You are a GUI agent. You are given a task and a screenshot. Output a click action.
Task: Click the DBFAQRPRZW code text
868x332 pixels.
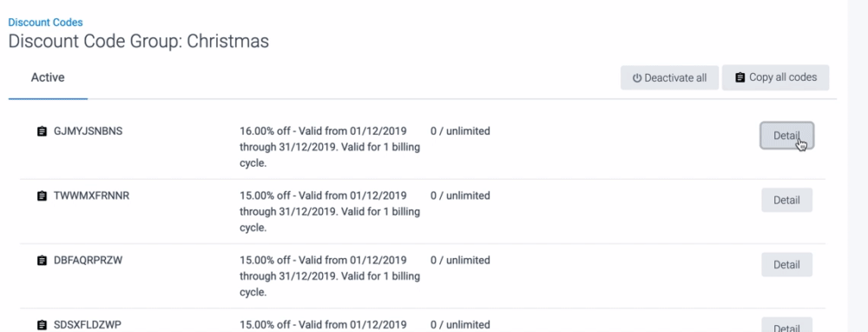pyautogui.click(x=88, y=260)
